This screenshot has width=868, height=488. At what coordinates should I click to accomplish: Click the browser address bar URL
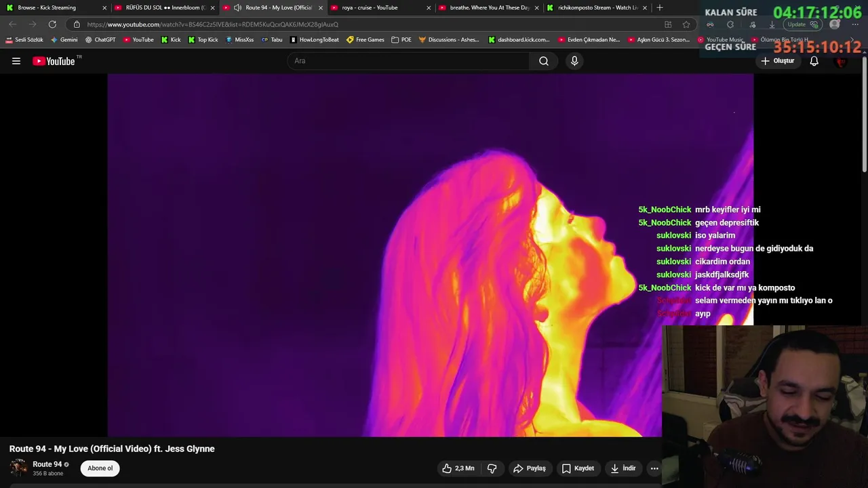[213, 24]
